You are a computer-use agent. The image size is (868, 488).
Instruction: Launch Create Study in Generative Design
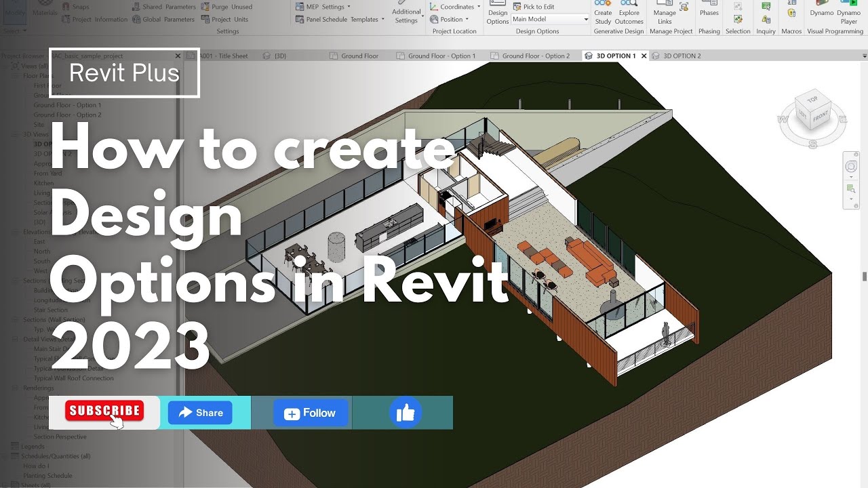603,14
